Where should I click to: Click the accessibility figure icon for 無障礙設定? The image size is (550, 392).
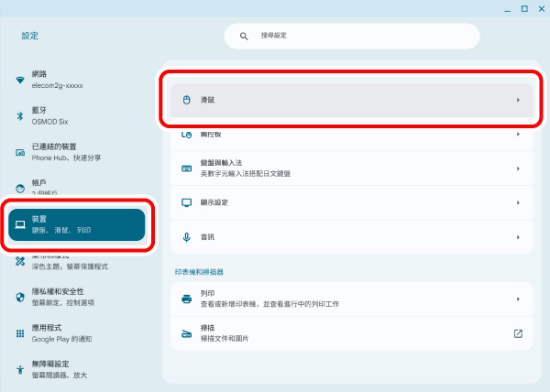point(20,370)
